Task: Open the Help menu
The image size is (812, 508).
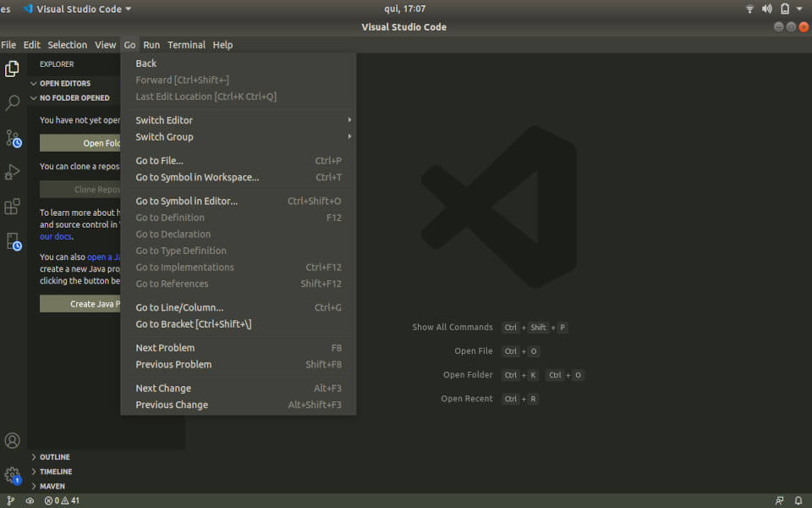Action: pos(222,45)
